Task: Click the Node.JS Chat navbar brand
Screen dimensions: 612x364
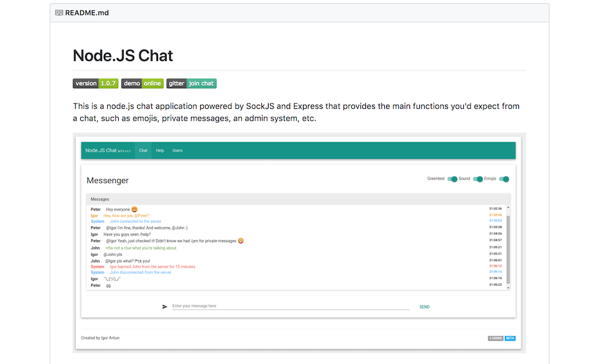Action: [x=108, y=150]
